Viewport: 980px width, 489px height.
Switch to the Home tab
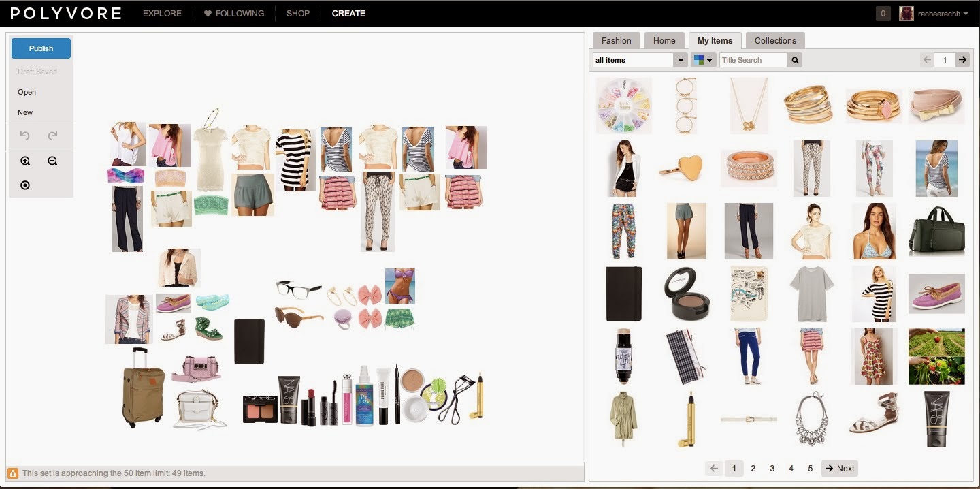(664, 40)
